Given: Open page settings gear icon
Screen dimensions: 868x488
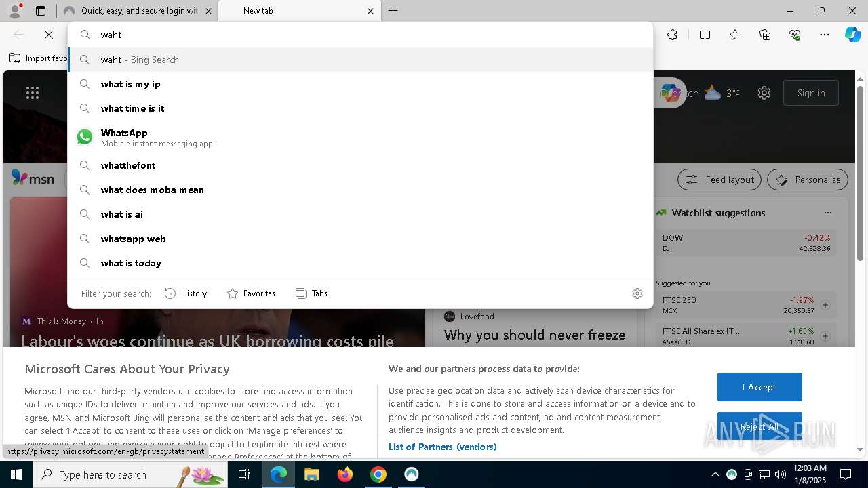Looking at the screenshot, I should click(764, 93).
